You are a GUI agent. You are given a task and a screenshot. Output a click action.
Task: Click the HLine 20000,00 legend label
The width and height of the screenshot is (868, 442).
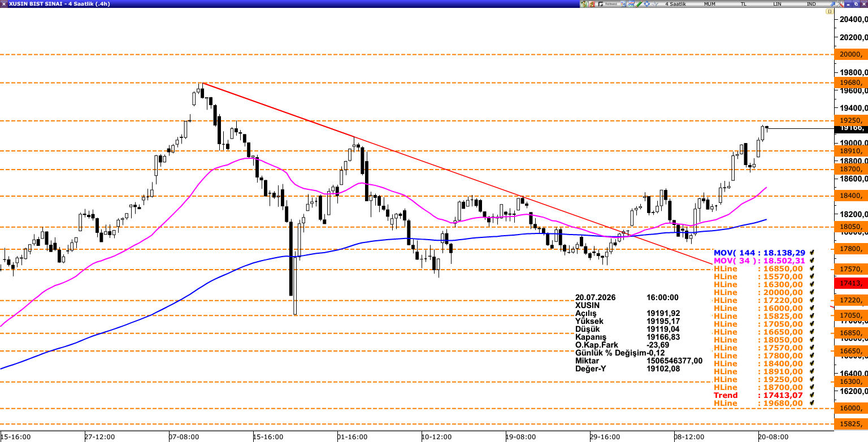click(758, 292)
